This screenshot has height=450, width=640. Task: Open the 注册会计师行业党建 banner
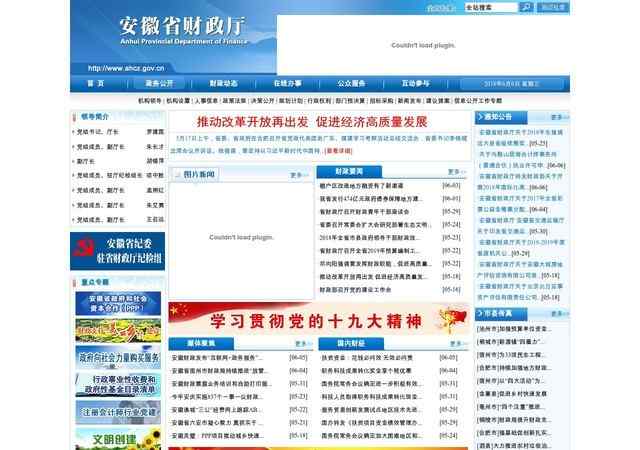click(x=118, y=412)
